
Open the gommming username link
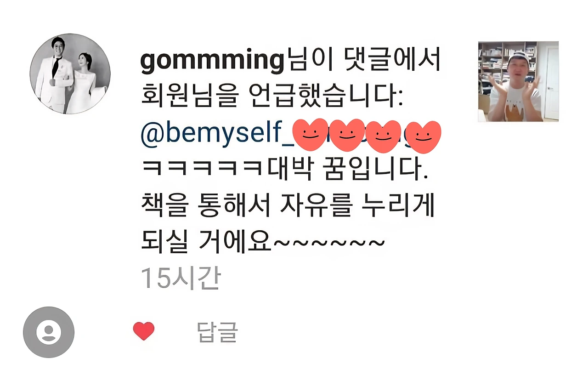[x=212, y=62]
